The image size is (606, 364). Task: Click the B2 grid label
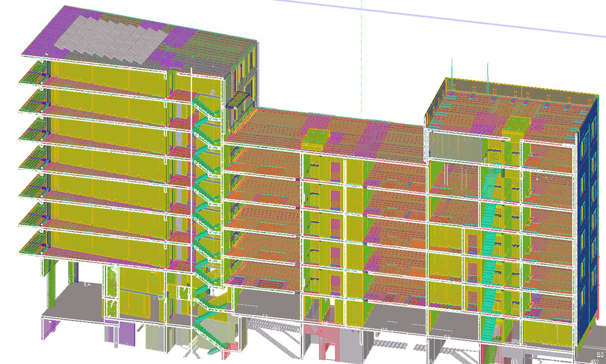pos(600,355)
